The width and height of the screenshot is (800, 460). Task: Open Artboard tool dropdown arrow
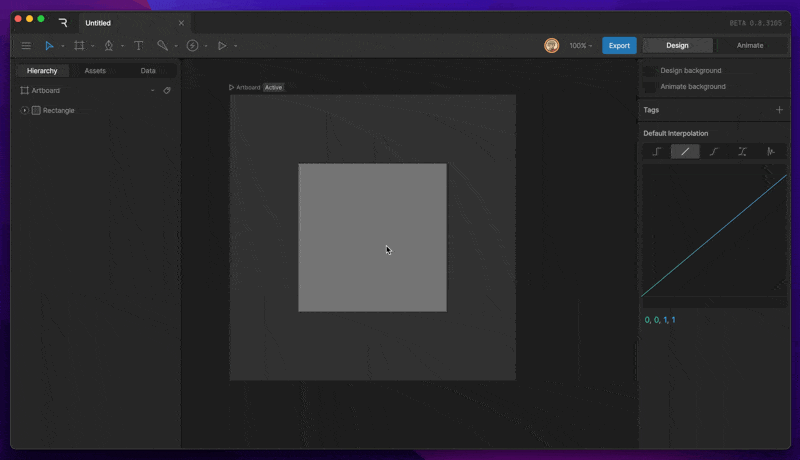point(92,46)
